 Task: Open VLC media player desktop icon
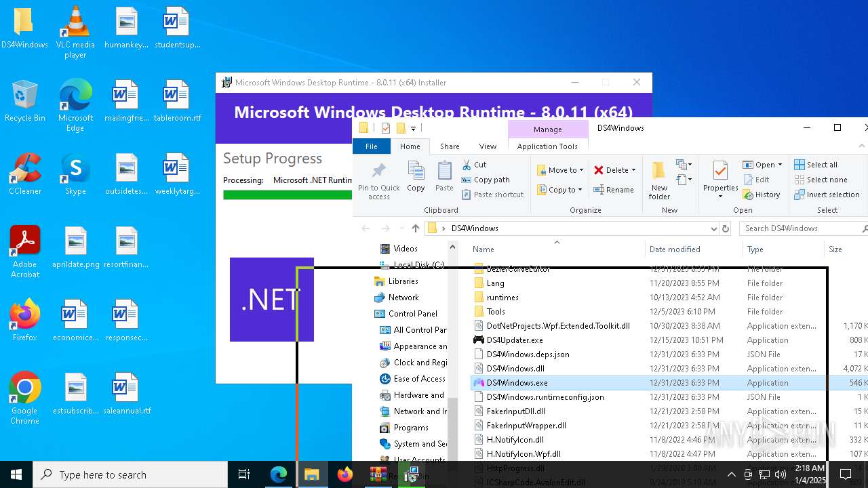(x=75, y=33)
